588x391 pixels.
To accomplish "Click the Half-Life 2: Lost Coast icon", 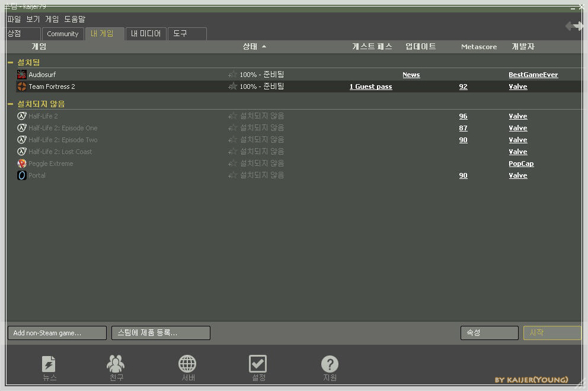I will 22,152.
